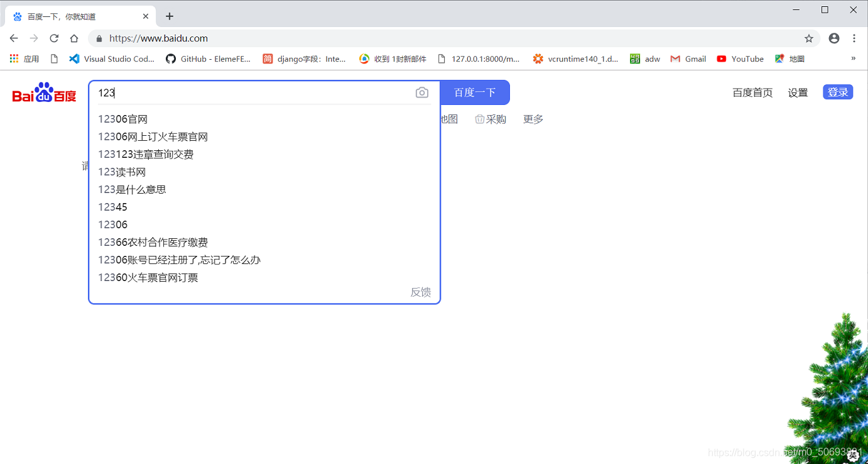
Task: Reload the page
Action: [54, 38]
